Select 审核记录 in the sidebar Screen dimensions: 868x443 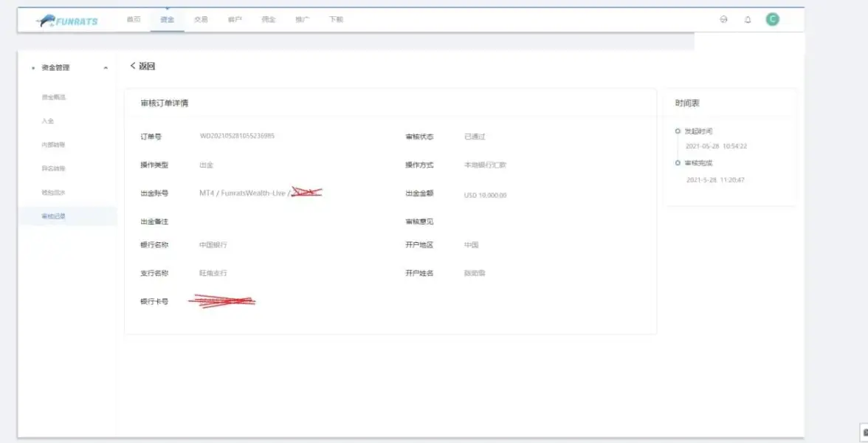tap(54, 216)
